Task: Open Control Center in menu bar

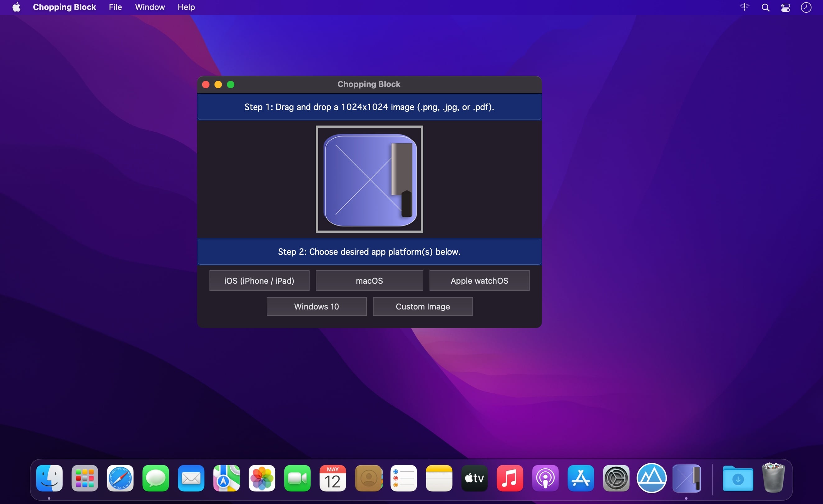Action: pos(786,7)
